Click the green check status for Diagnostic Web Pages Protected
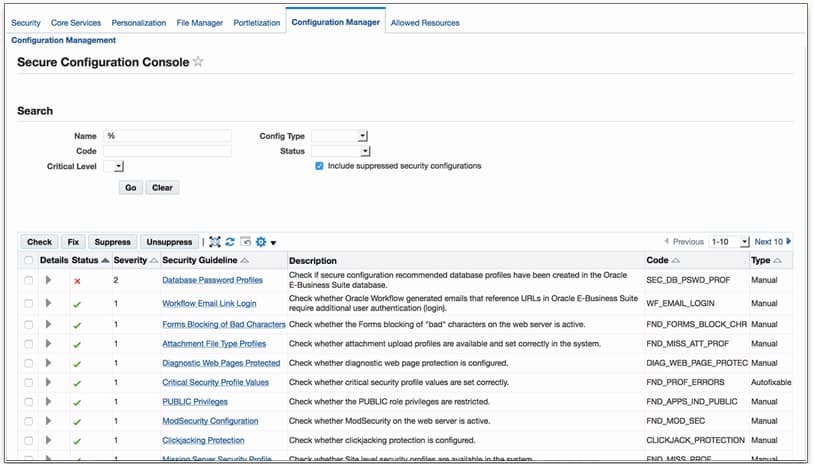Screen dimensions: 813x464 click(77, 364)
